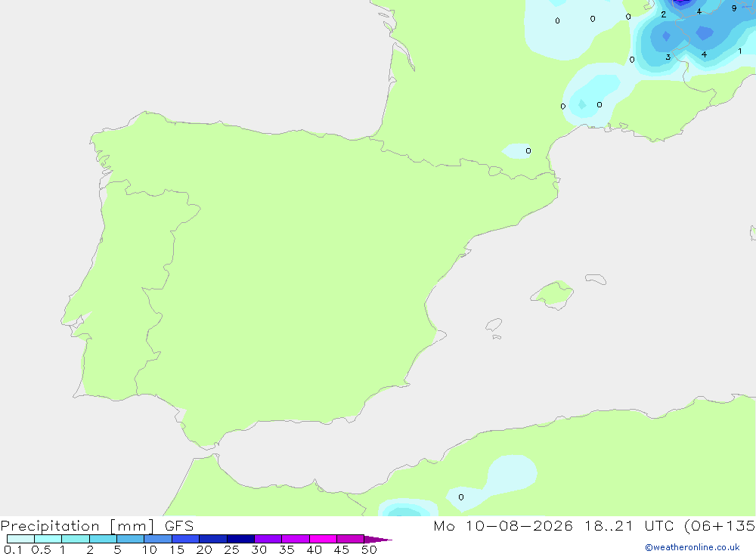
Task: Click the '0.5' legend scale label
Action: click(x=41, y=549)
